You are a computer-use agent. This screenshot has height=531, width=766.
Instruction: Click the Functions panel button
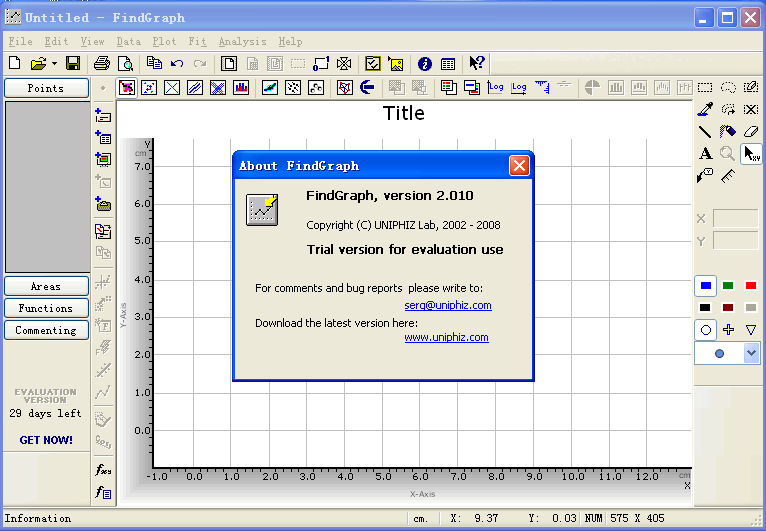click(x=46, y=308)
